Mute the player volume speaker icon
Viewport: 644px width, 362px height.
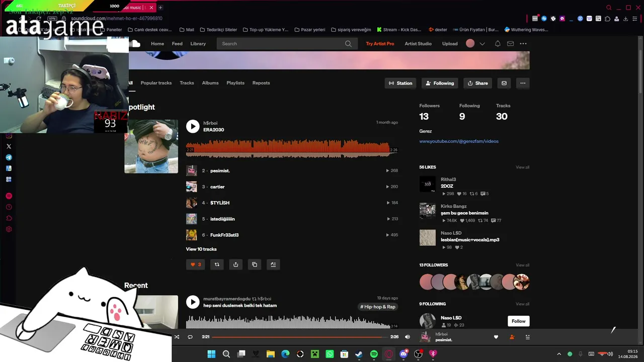click(408, 337)
